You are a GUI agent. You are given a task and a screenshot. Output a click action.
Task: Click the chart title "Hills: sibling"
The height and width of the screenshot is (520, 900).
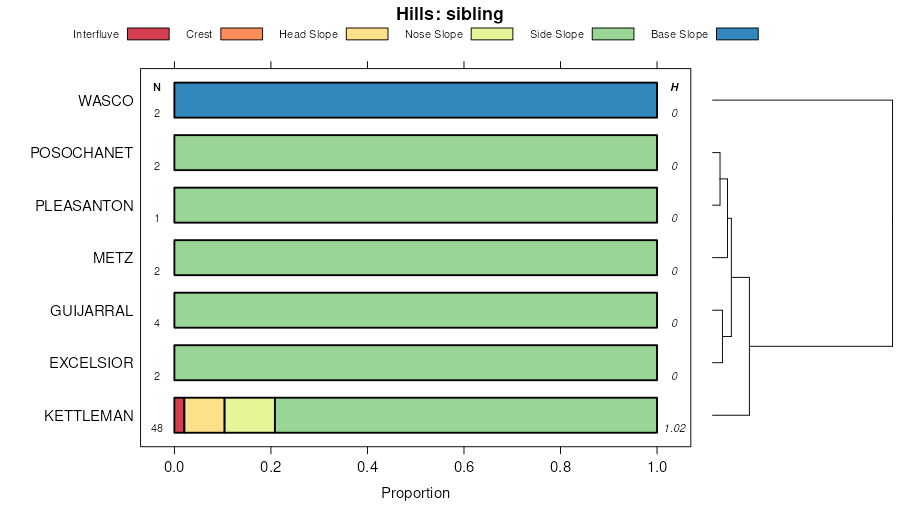coord(450,14)
